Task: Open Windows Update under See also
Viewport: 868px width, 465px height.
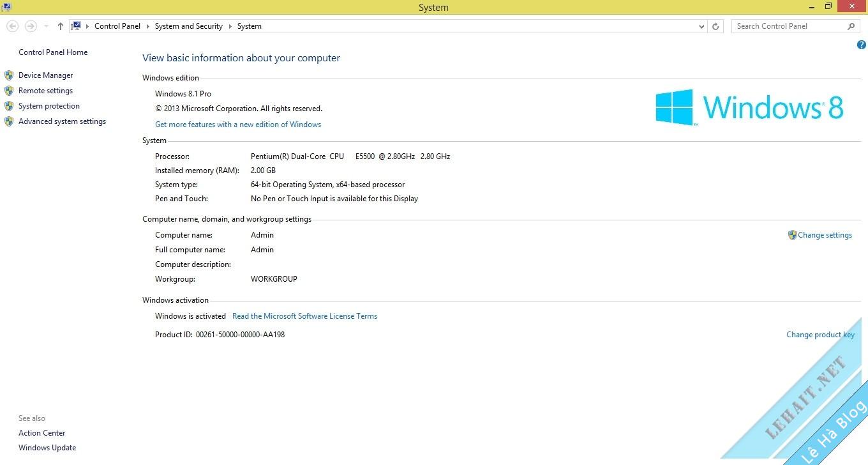Action: [47, 448]
